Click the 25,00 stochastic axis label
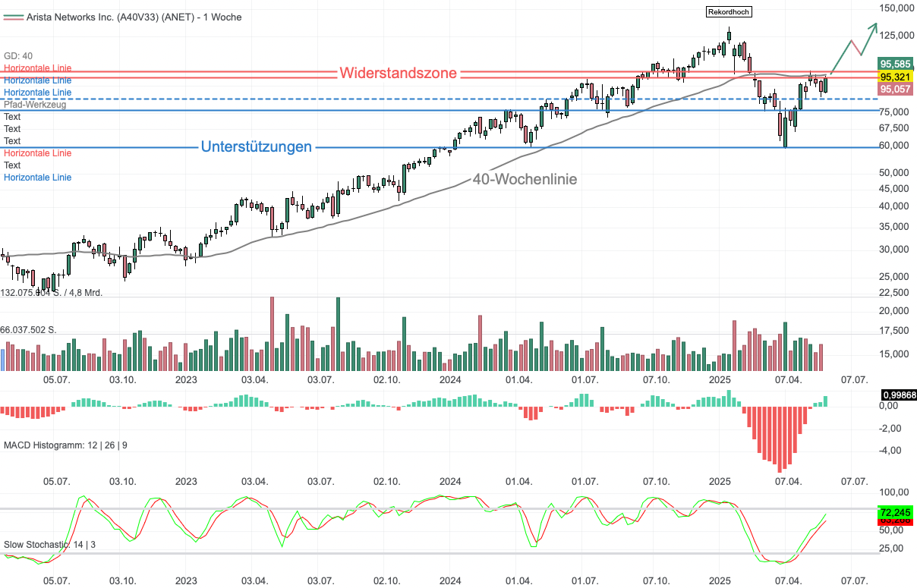917x588 pixels. [x=891, y=549]
